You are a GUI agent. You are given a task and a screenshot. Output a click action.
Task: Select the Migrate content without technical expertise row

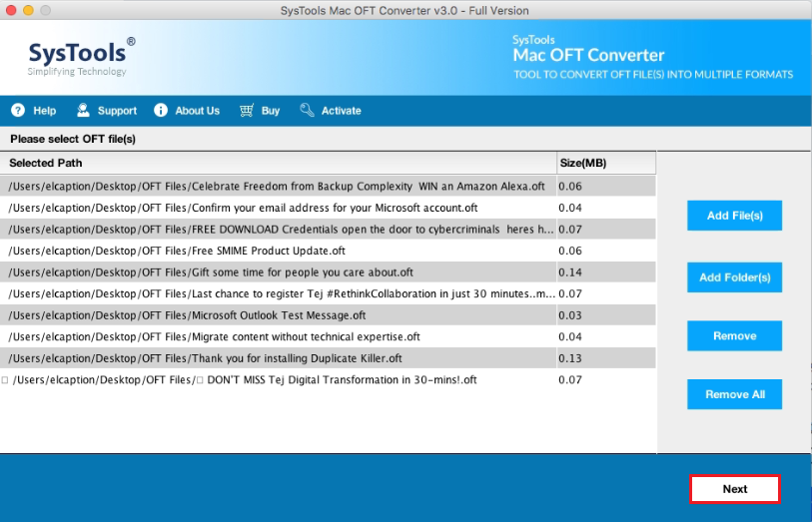coord(328,336)
